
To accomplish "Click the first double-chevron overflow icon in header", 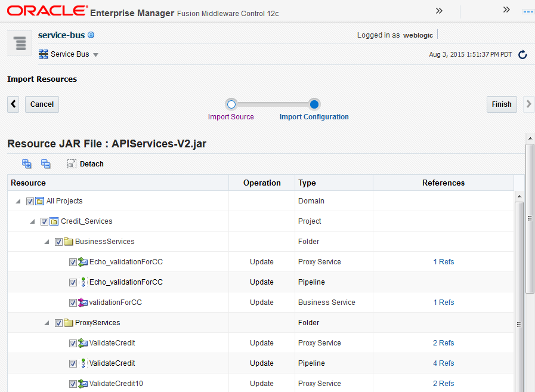I will point(439,11).
